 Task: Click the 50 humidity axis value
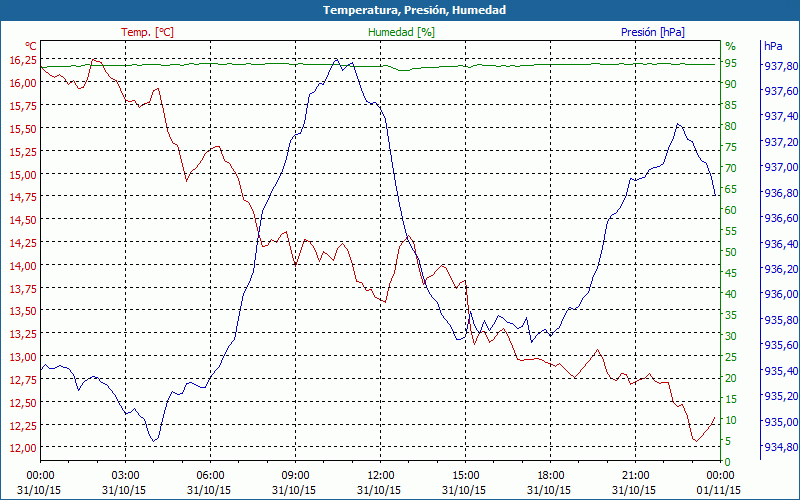click(x=731, y=252)
